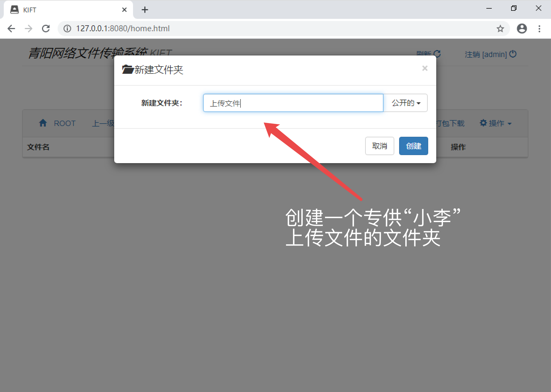Click 注销 [admin] logout link
This screenshot has height=392, width=551.
click(x=490, y=54)
